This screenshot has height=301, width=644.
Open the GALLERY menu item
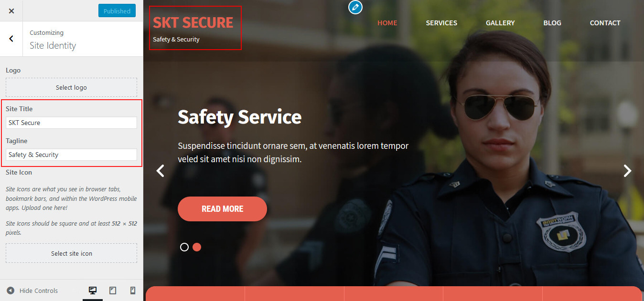click(x=500, y=23)
